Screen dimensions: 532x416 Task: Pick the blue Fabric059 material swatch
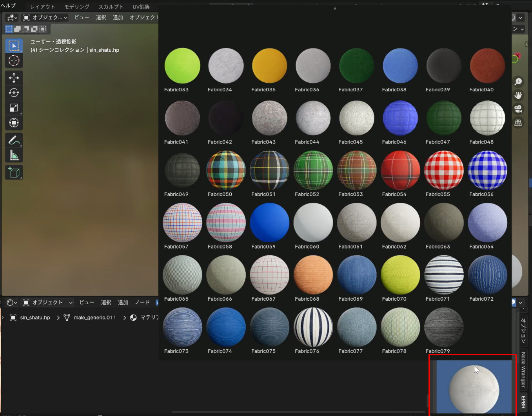coord(269,222)
